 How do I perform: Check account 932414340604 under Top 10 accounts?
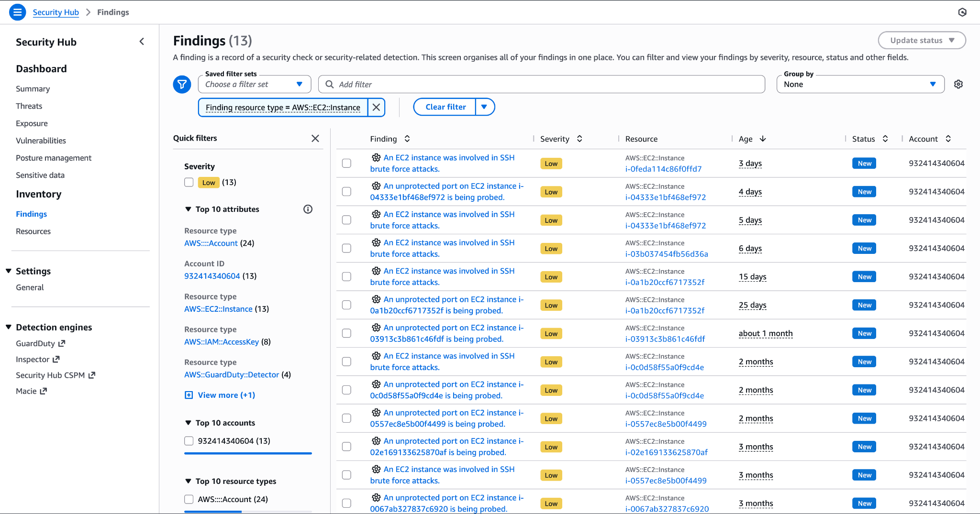[x=189, y=441]
